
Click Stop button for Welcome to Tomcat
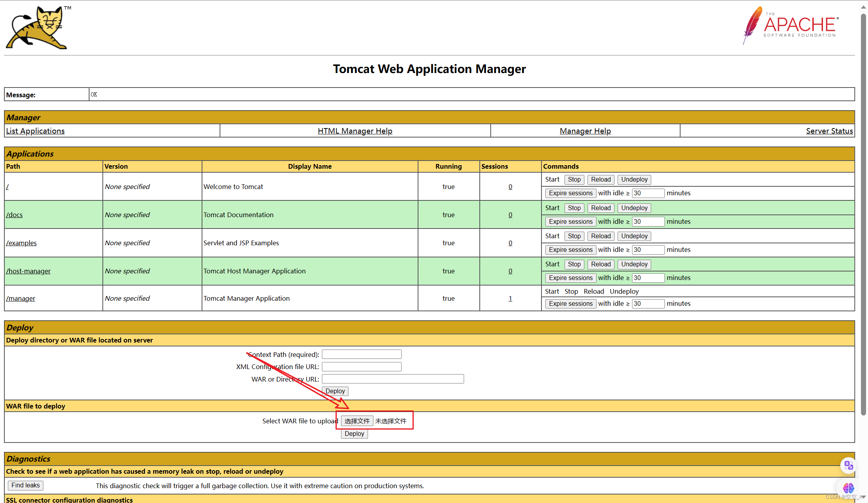[x=573, y=179]
